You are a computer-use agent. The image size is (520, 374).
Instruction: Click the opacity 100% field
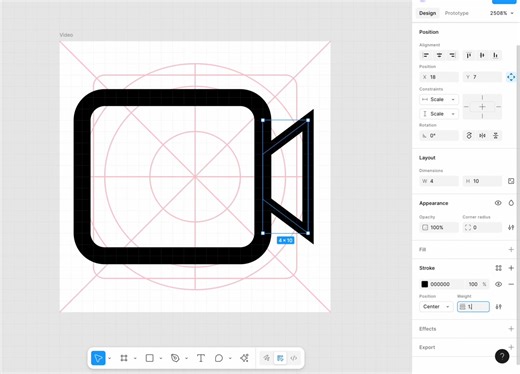(x=439, y=227)
